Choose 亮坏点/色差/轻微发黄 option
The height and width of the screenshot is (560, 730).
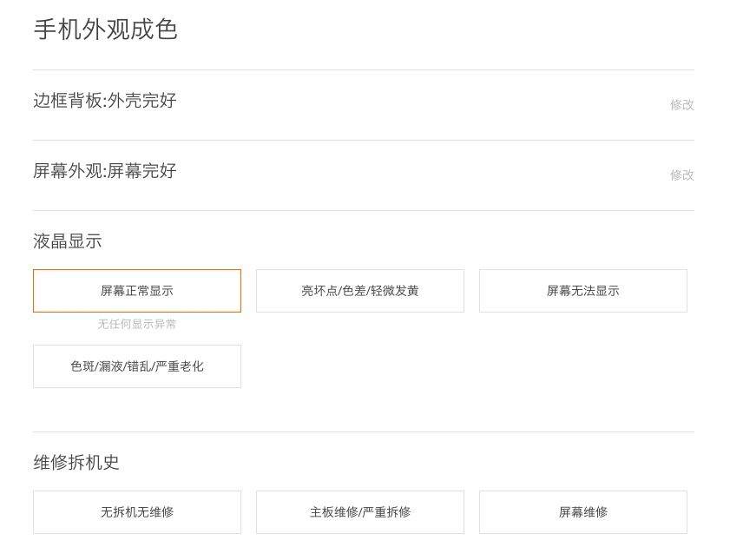point(360,291)
